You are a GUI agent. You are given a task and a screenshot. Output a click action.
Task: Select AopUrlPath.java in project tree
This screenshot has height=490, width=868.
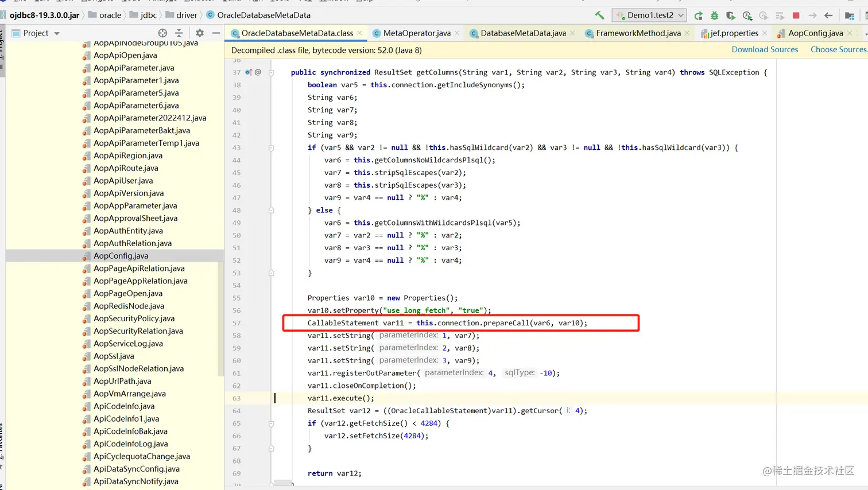(x=122, y=382)
